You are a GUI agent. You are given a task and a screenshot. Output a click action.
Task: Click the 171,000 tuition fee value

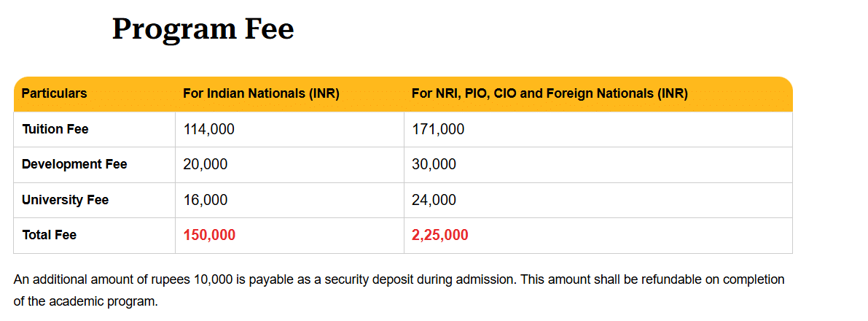click(x=438, y=129)
